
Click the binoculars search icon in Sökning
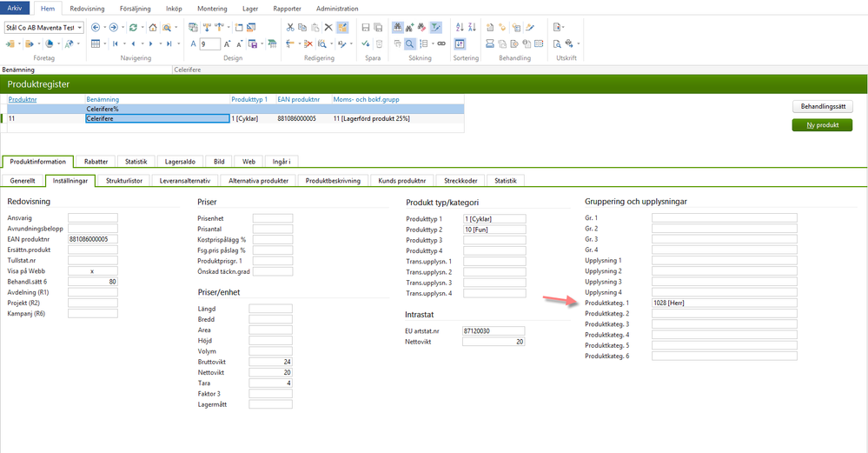(397, 27)
